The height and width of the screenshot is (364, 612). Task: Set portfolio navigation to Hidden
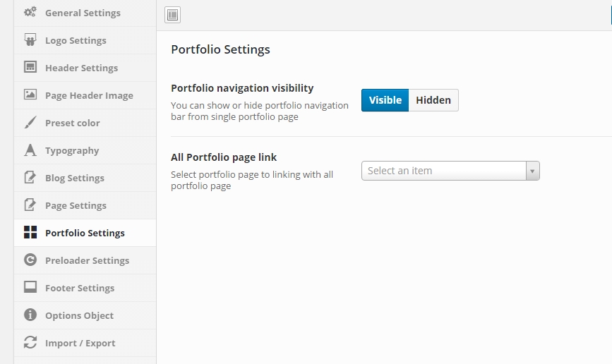click(x=433, y=100)
